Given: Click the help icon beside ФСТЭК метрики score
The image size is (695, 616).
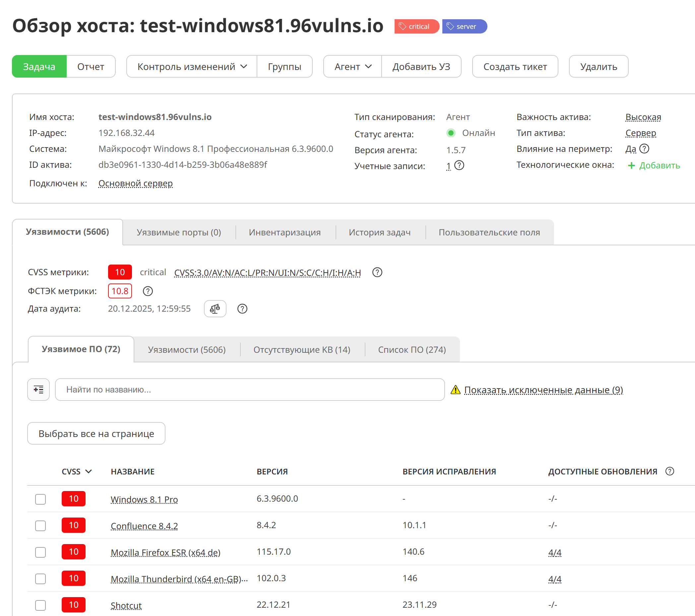Looking at the screenshot, I should [148, 291].
